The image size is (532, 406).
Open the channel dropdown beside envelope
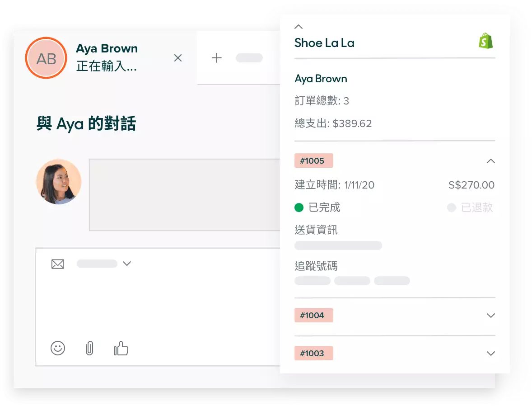[127, 264]
